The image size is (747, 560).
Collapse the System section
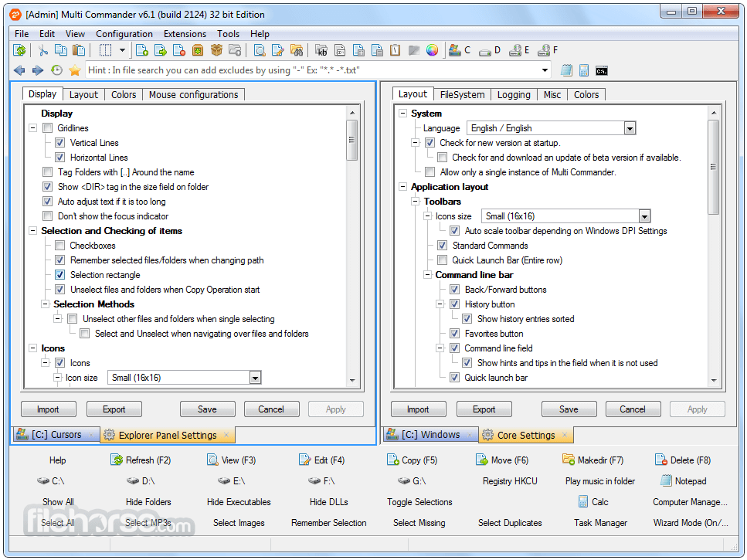[403, 114]
